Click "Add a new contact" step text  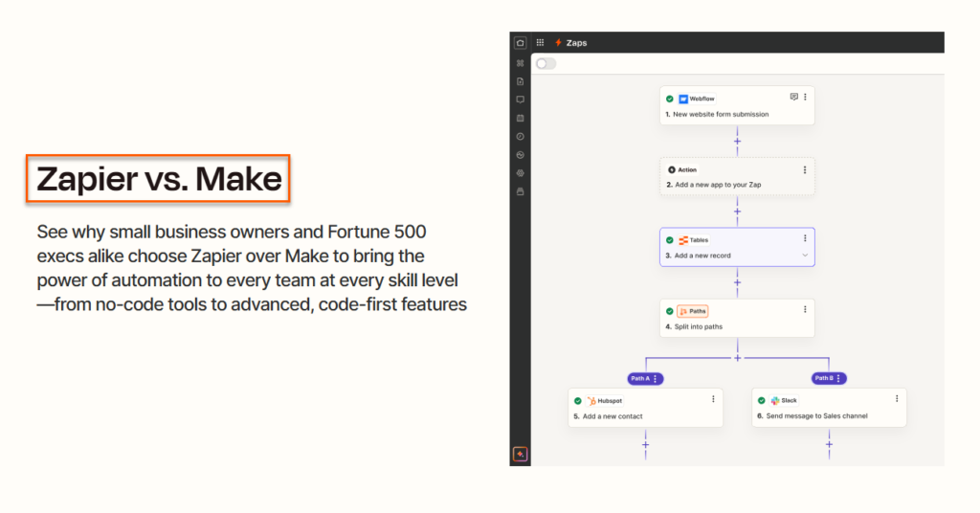(x=612, y=416)
